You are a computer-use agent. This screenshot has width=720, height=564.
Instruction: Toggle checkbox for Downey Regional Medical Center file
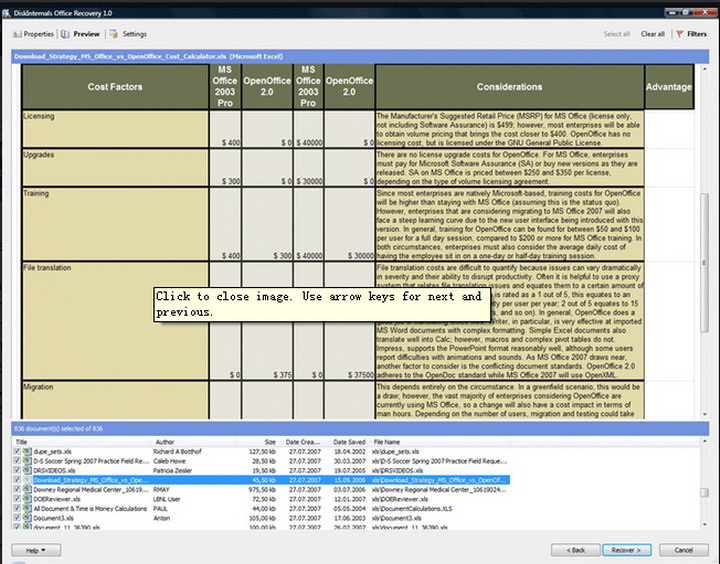(16, 489)
